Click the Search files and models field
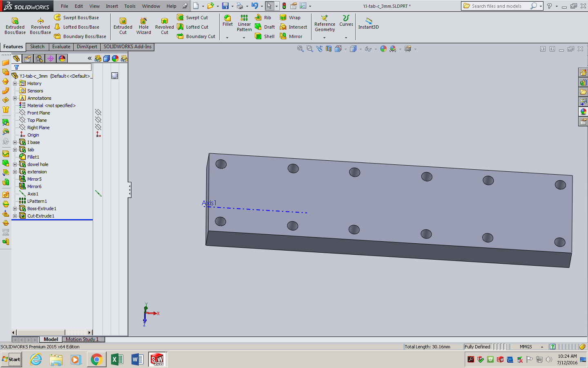Screen dimensions: 588x368 [x=497, y=6]
